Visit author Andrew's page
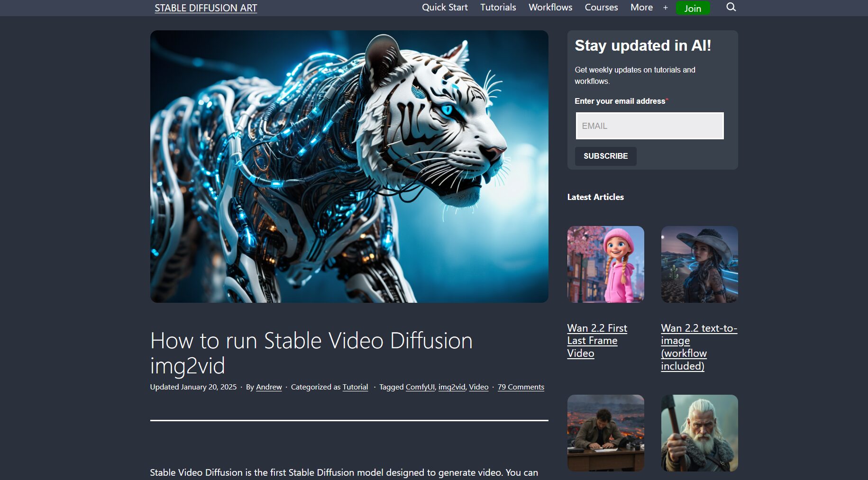 [x=269, y=387]
